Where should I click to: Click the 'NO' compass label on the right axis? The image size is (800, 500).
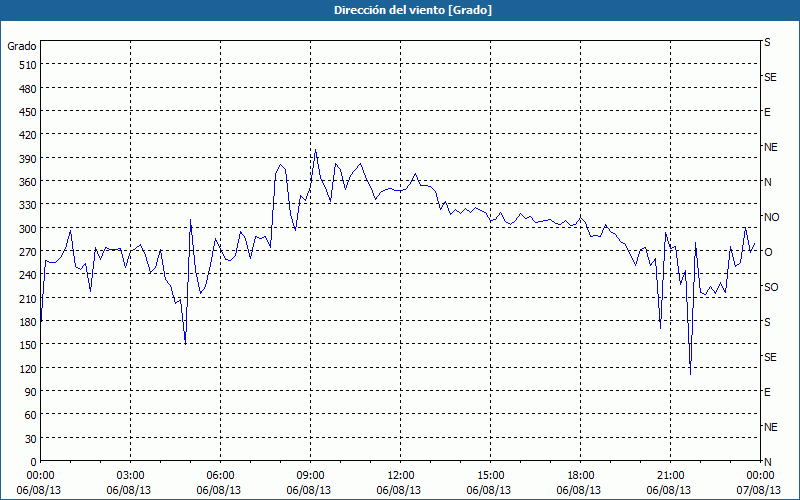pyautogui.click(x=771, y=217)
